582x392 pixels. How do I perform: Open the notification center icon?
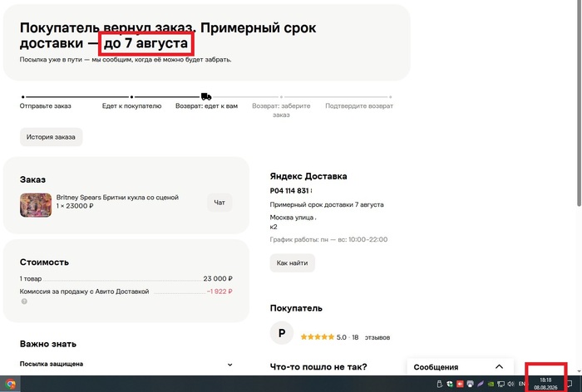pos(570,385)
